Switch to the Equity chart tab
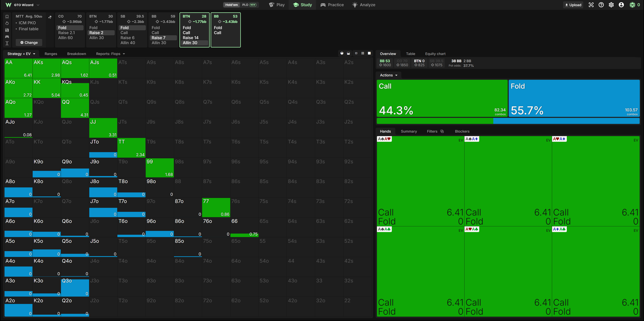The height and width of the screenshot is (321, 644). [x=435, y=54]
